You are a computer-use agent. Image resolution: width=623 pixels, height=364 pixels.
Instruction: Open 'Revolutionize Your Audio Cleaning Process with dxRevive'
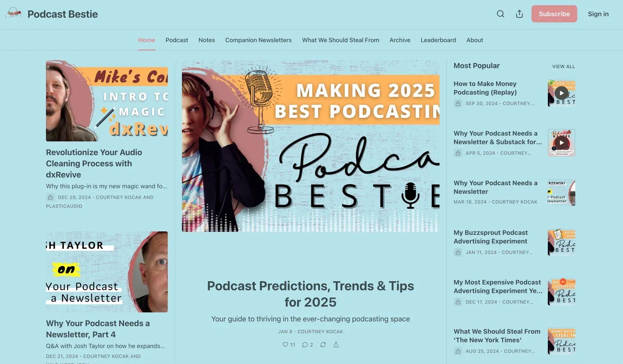(x=94, y=163)
